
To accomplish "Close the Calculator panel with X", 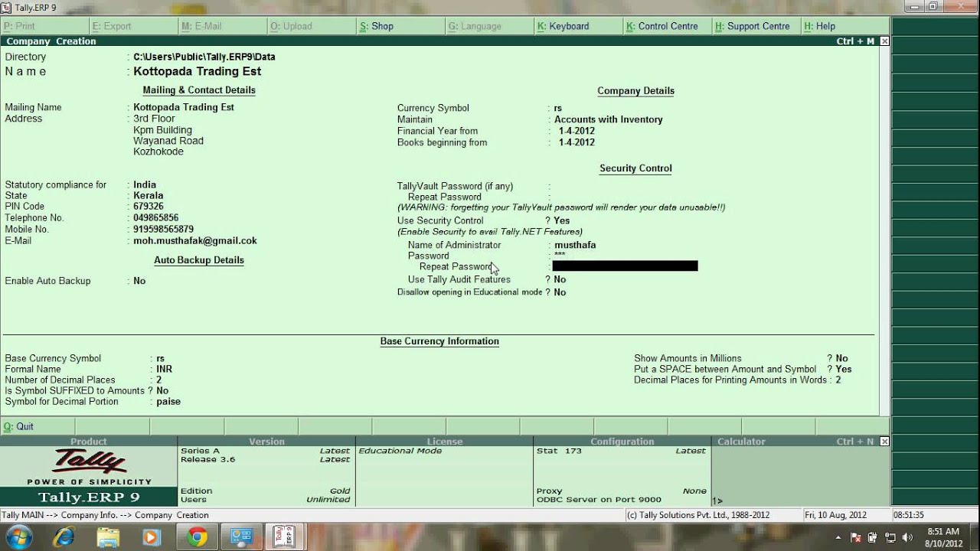I will 884,442.
